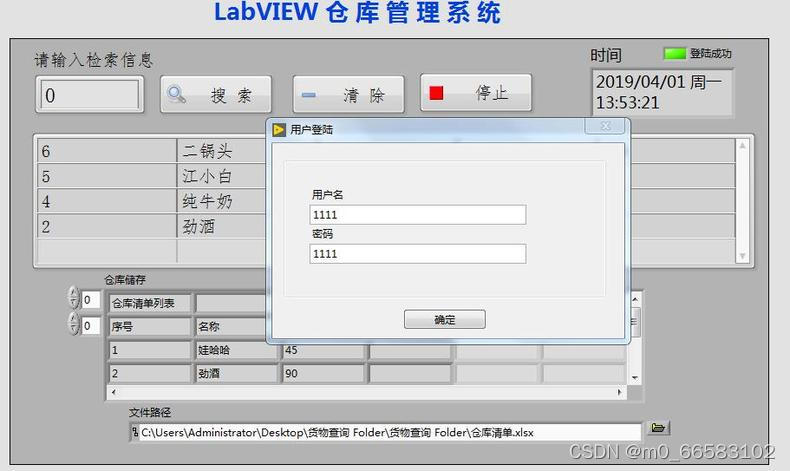790x471 pixels.
Task: Click the 序号 header cell
Action: [150, 326]
